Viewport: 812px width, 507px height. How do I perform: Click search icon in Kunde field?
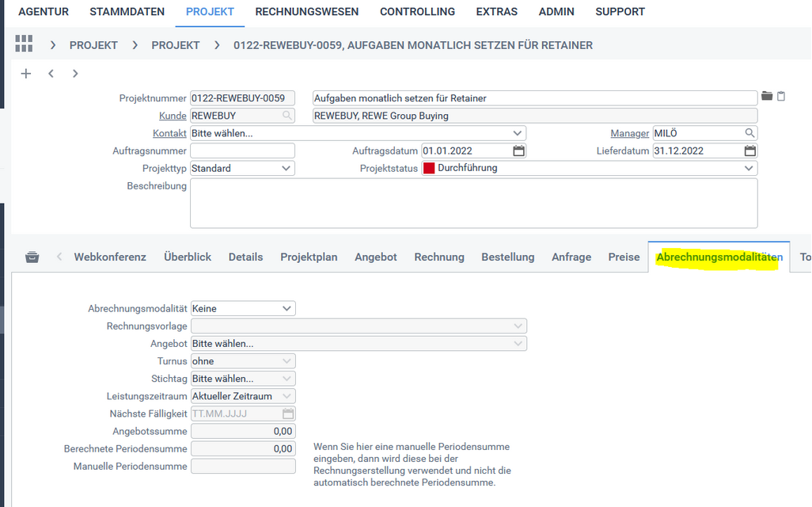pyautogui.click(x=286, y=116)
